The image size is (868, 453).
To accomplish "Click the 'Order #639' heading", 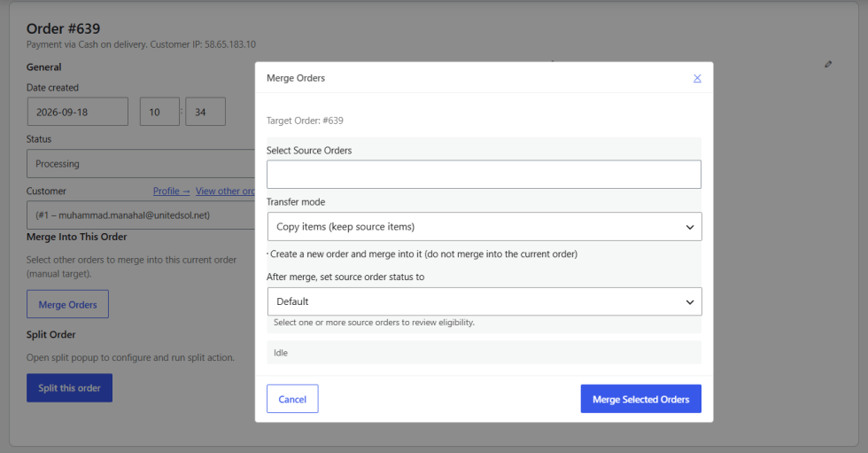I will pyautogui.click(x=63, y=28).
